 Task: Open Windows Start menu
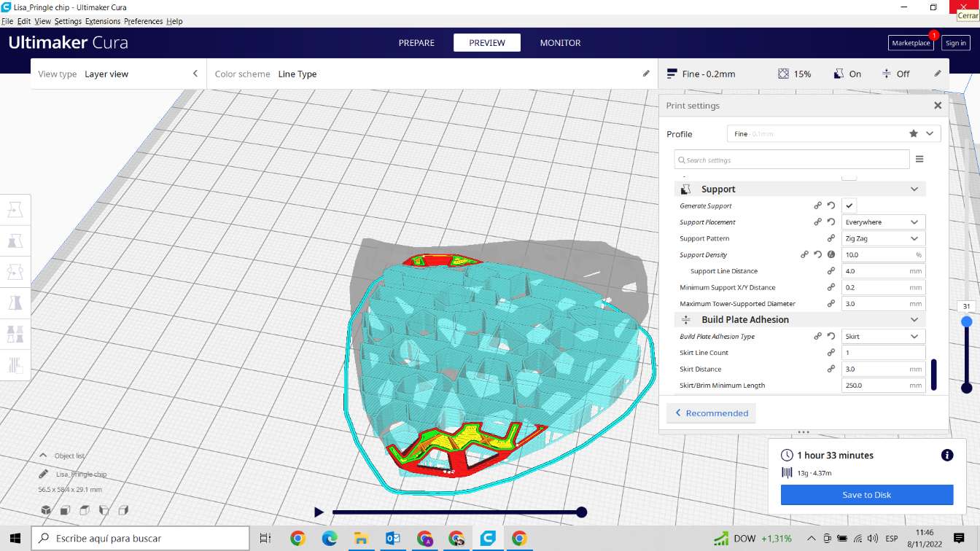[15, 538]
